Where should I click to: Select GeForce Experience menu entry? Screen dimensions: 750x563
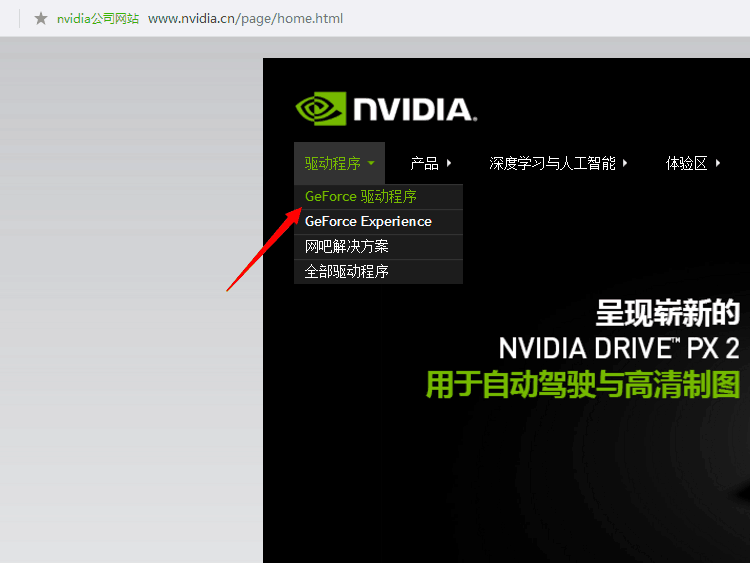[378, 221]
